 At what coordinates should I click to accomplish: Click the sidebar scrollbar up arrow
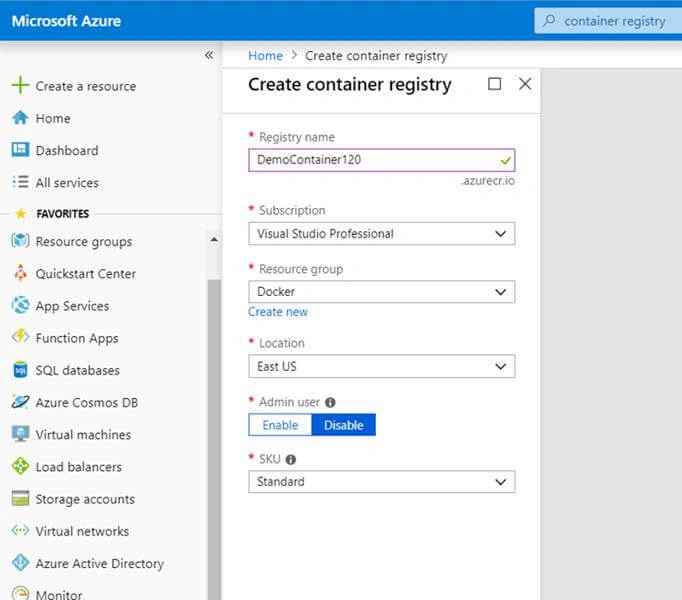point(214,239)
